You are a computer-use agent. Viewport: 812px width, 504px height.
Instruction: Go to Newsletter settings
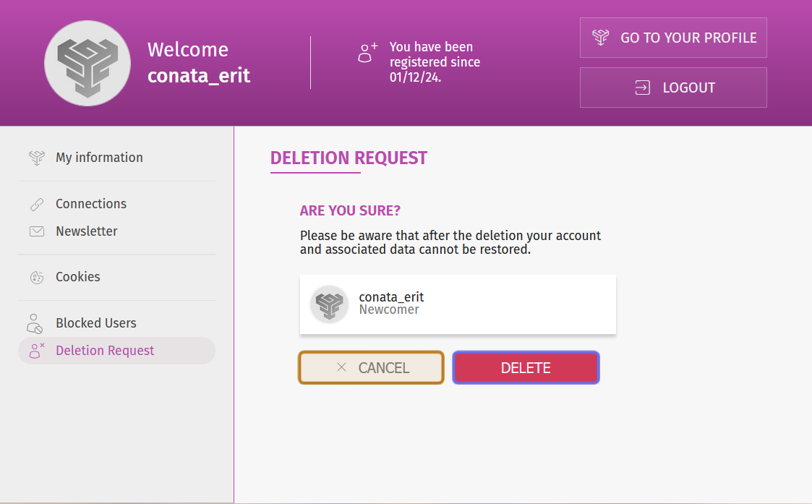87,231
